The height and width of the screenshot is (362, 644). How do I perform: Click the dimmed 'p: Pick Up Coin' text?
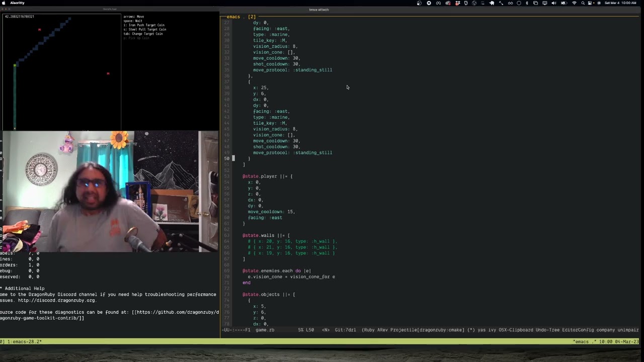136,38
